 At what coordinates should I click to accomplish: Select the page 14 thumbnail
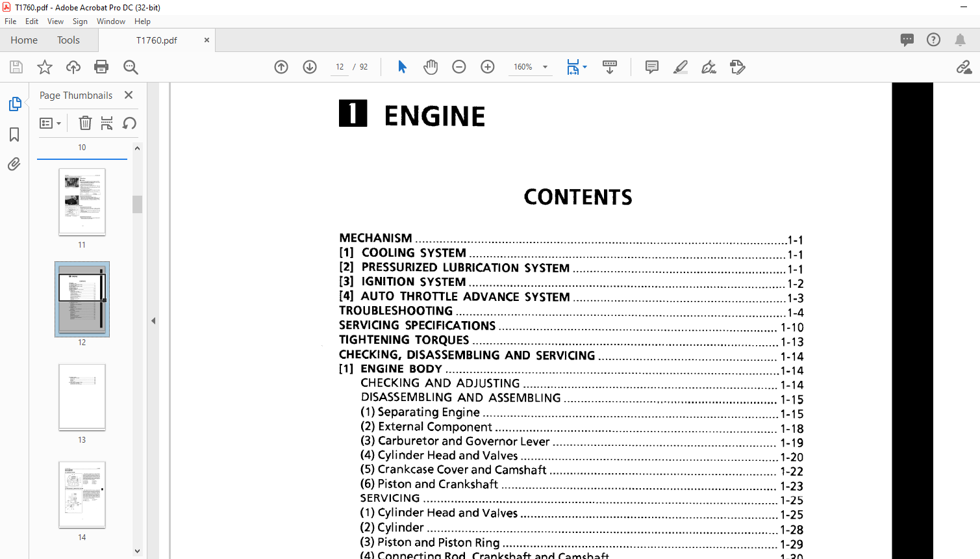click(82, 495)
